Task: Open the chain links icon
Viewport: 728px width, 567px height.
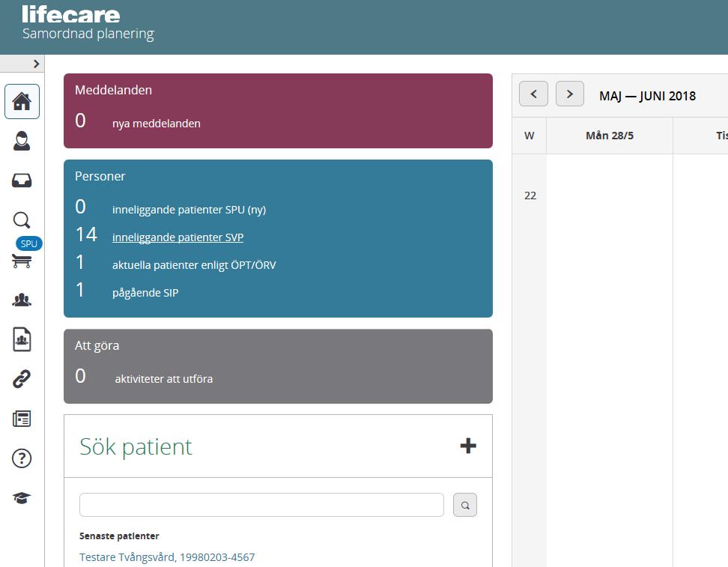Action: tap(22, 379)
